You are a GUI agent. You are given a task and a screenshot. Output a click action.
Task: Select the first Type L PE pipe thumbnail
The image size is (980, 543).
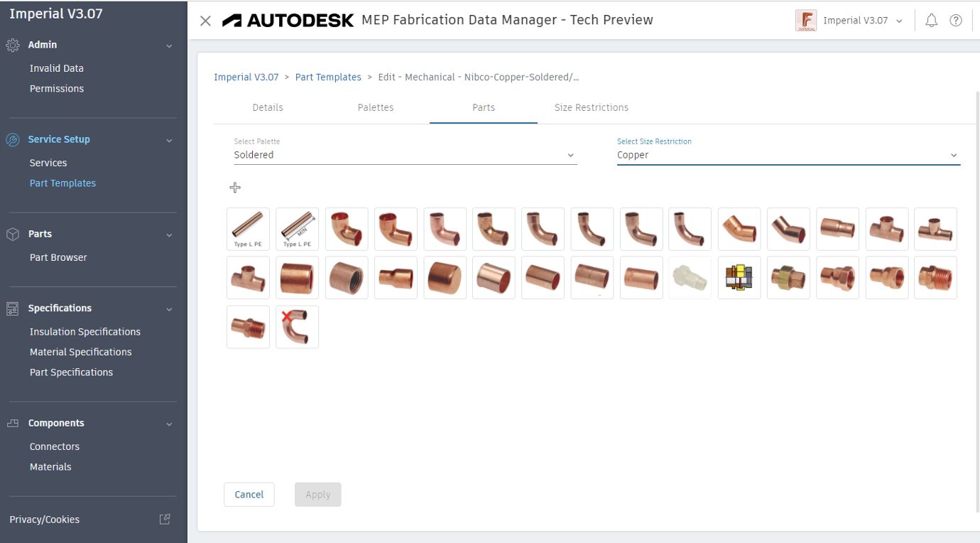pos(248,229)
